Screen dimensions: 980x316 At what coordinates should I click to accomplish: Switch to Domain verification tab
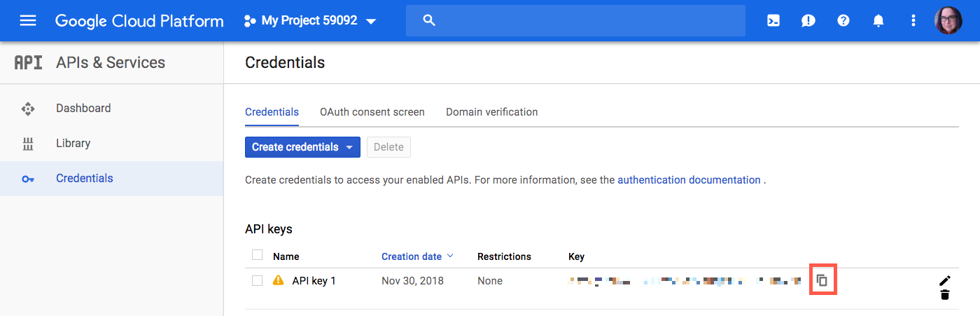(x=492, y=112)
